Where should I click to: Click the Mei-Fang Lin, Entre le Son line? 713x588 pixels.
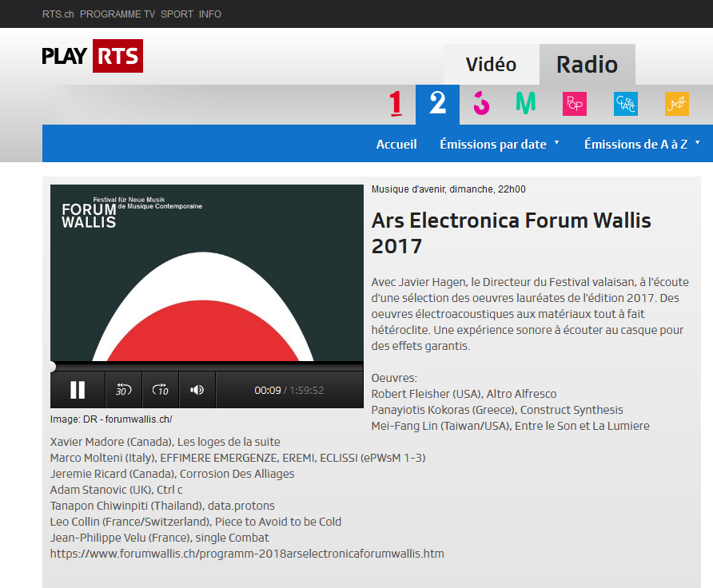(510, 426)
